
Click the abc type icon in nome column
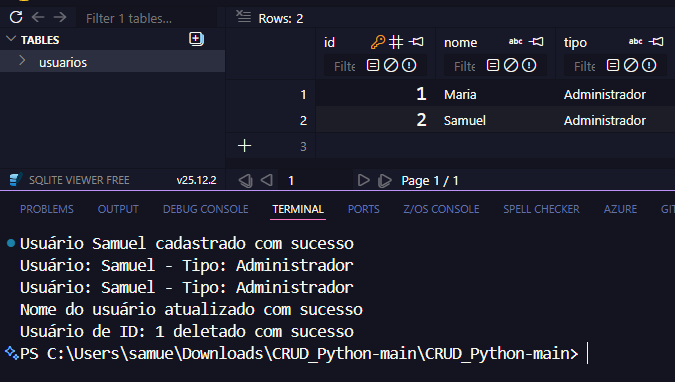515,42
